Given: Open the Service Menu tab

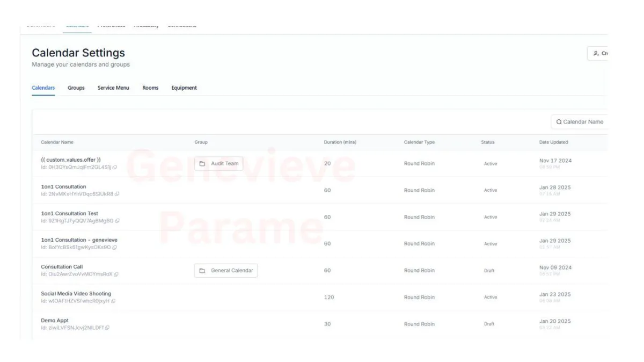Looking at the screenshot, I should [x=113, y=88].
